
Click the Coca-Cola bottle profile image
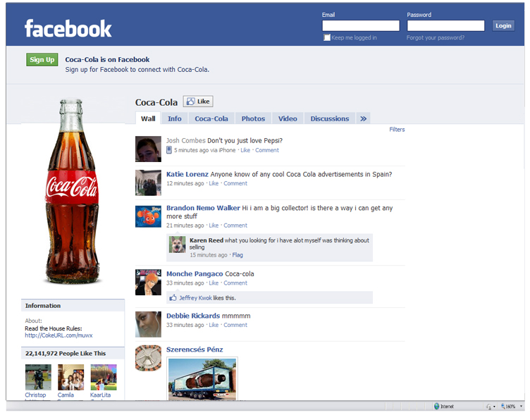(x=71, y=191)
